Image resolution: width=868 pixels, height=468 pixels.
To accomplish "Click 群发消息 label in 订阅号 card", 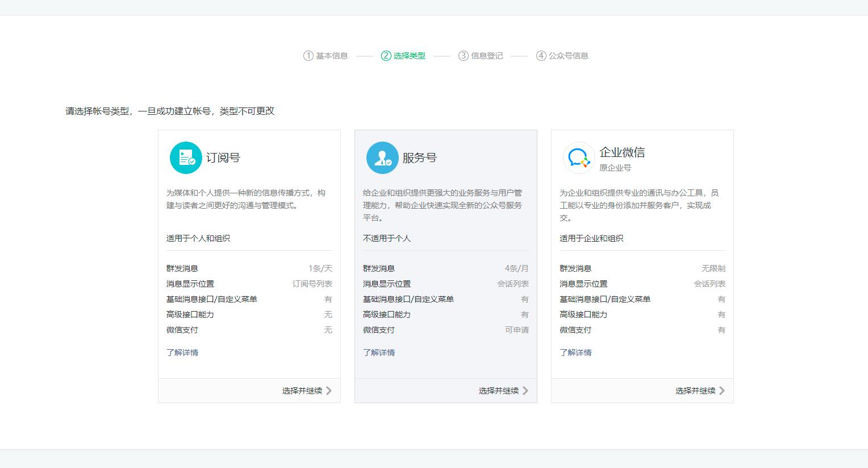I will [182, 268].
